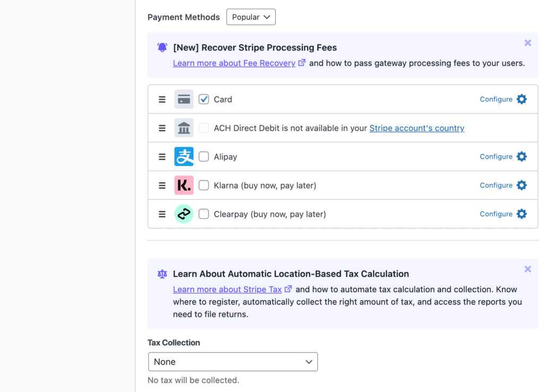Image resolution: width=544 pixels, height=392 pixels.
Task: Open the Tax Collection dropdown set to None
Action: 233,362
